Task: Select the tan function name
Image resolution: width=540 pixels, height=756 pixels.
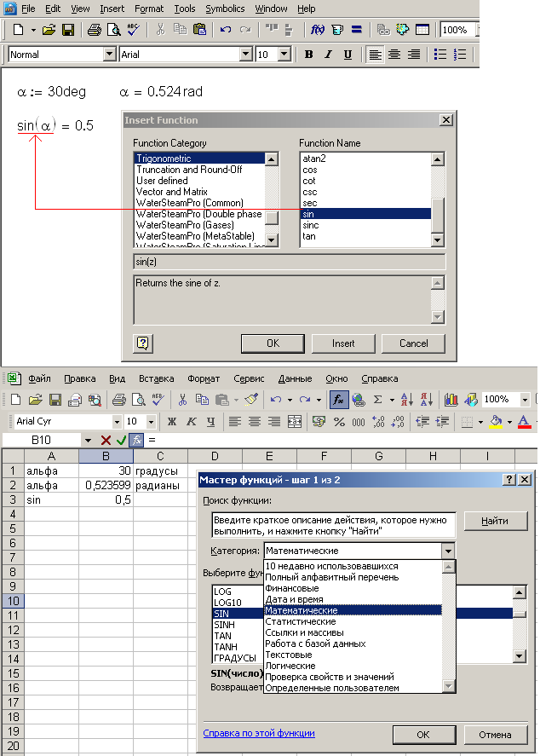Action: tap(365, 236)
